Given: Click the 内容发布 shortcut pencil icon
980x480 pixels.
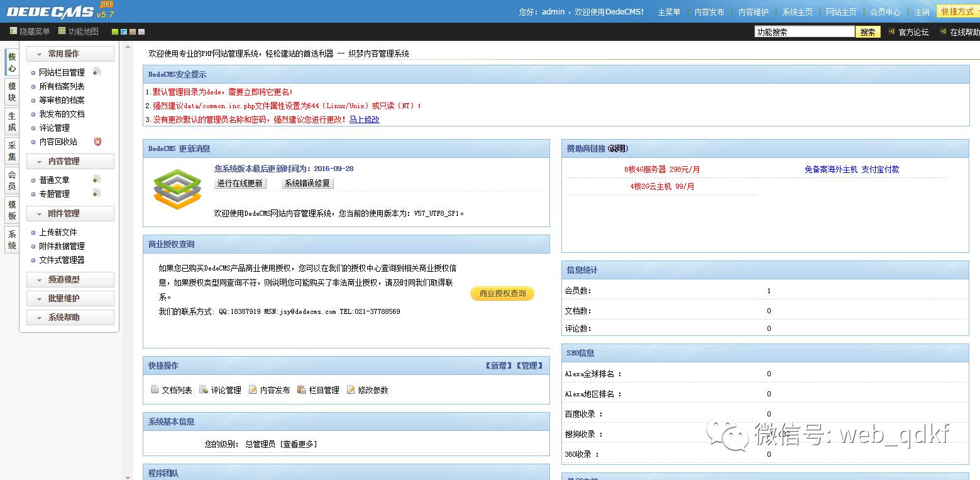Looking at the screenshot, I should [253, 389].
